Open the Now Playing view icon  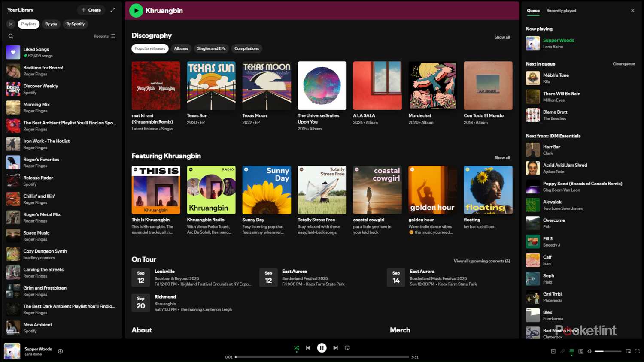pyautogui.click(x=553, y=351)
